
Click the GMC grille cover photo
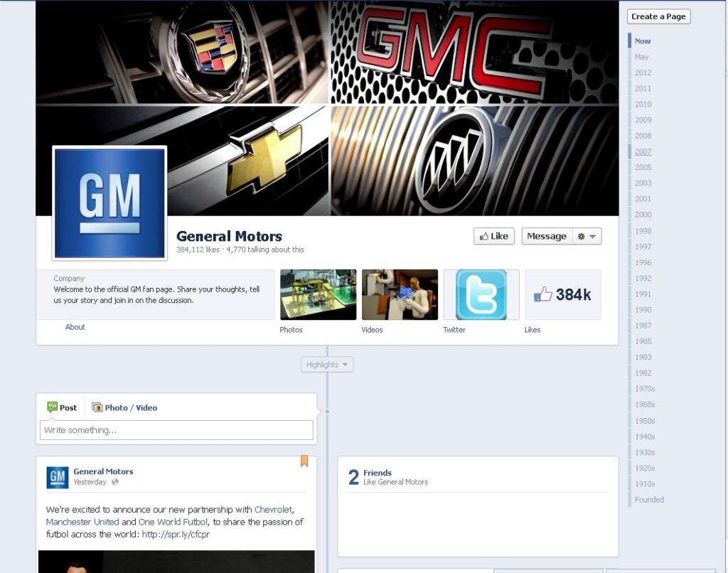474,52
